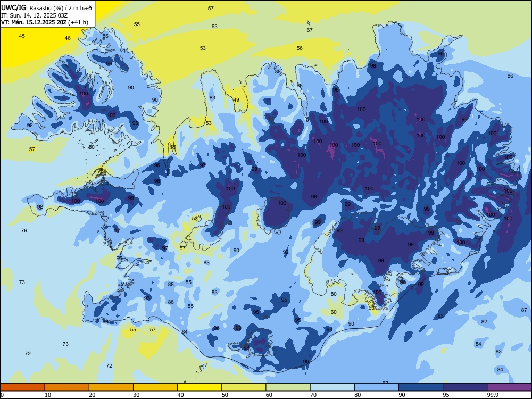Choose the purple above-99.9 legend swatch
532x399 pixels.
click(509, 387)
